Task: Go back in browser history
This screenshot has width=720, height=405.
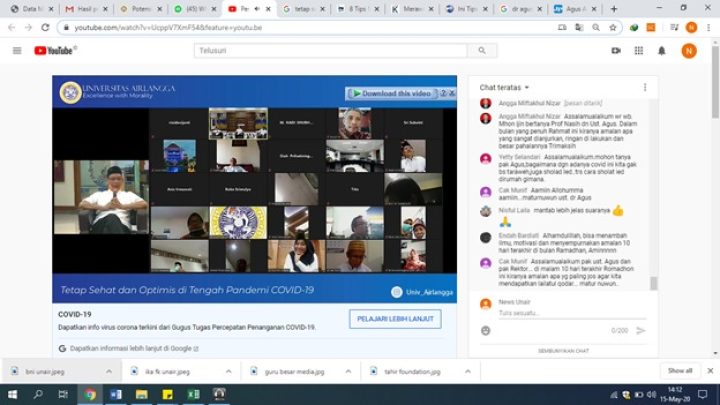Action: (x=12, y=28)
